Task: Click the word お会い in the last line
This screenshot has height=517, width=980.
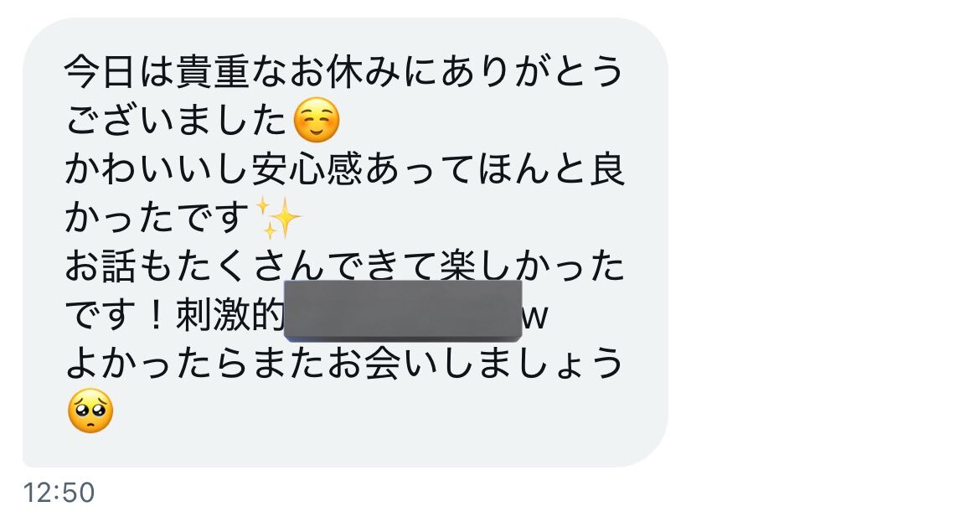Action: point(383,364)
